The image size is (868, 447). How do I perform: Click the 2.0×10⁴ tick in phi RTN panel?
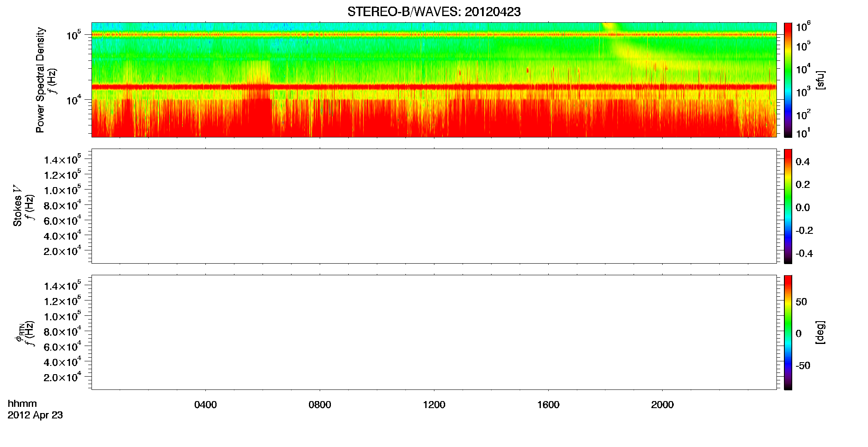[62, 377]
